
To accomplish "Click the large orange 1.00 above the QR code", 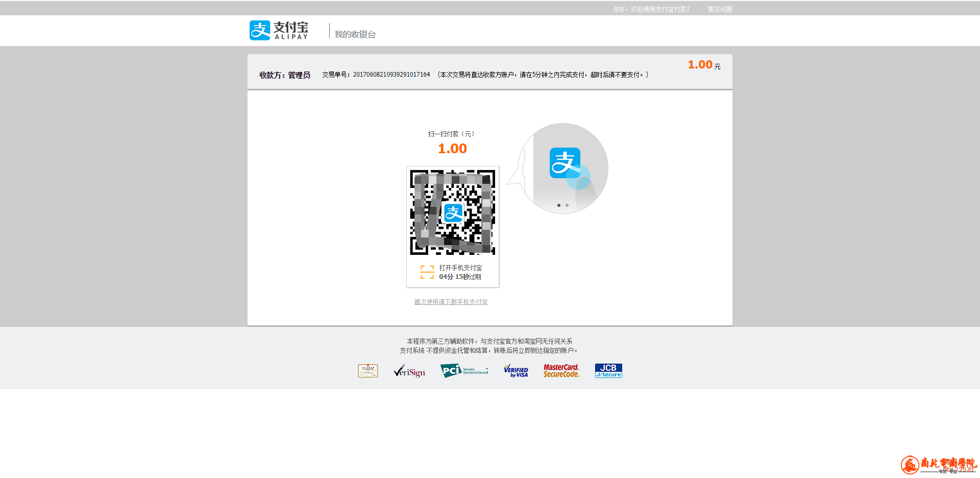I will pos(452,149).
